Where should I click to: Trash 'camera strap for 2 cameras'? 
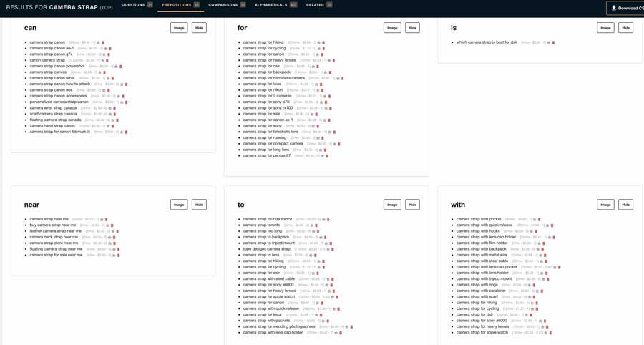tap(329, 96)
